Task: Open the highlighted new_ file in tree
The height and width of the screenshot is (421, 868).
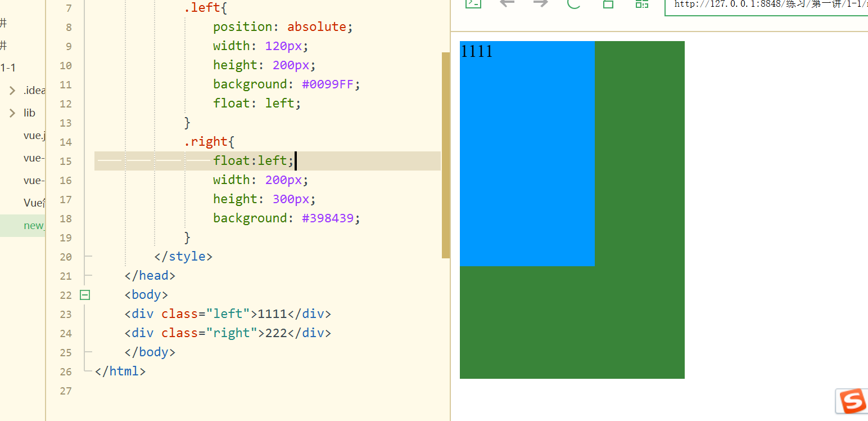Action: pyautogui.click(x=34, y=226)
